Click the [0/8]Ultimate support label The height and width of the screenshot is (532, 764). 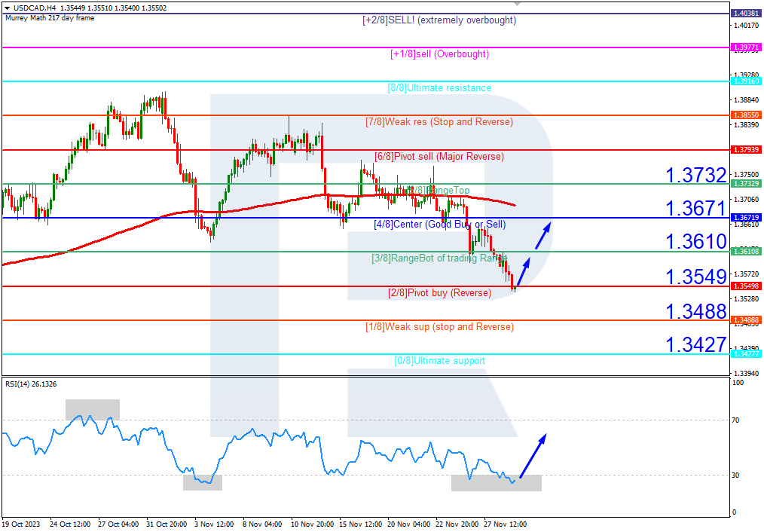click(x=439, y=361)
